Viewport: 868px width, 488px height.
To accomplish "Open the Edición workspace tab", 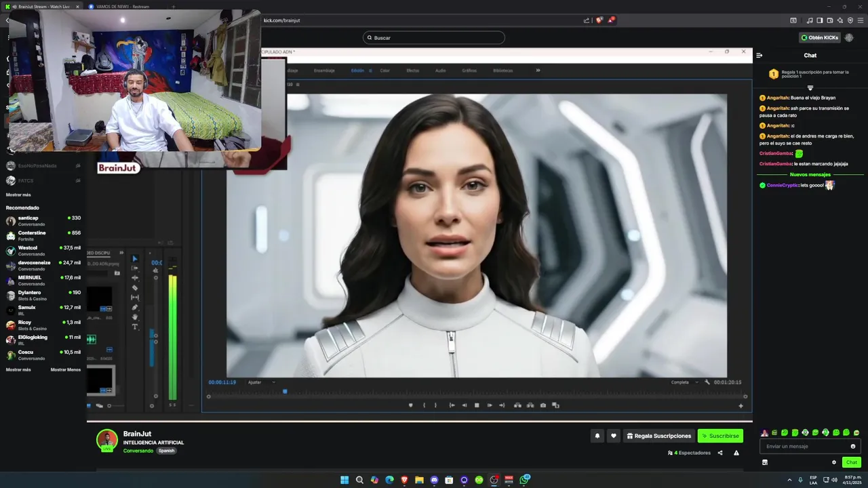I will tap(357, 70).
